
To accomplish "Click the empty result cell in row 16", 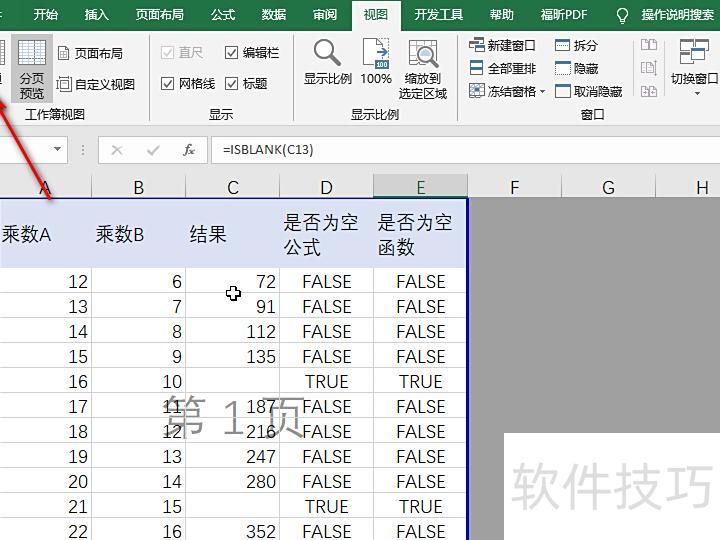I will point(233,381).
